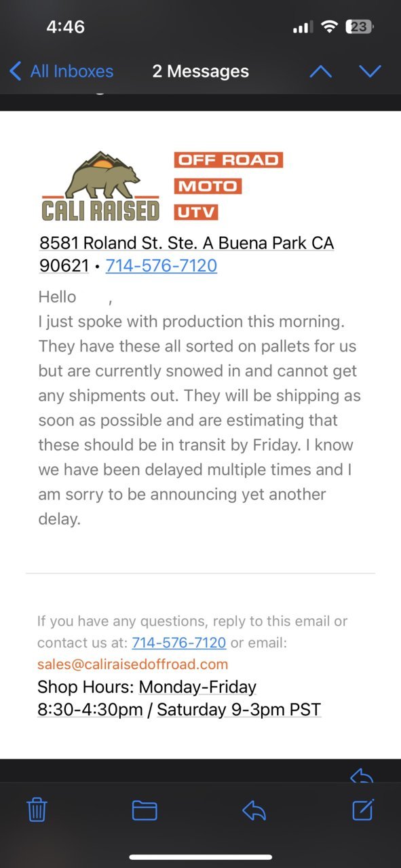401x868 pixels.
Task: Call 714-576-7120 link beside address
Action: (x=161, y=265)
